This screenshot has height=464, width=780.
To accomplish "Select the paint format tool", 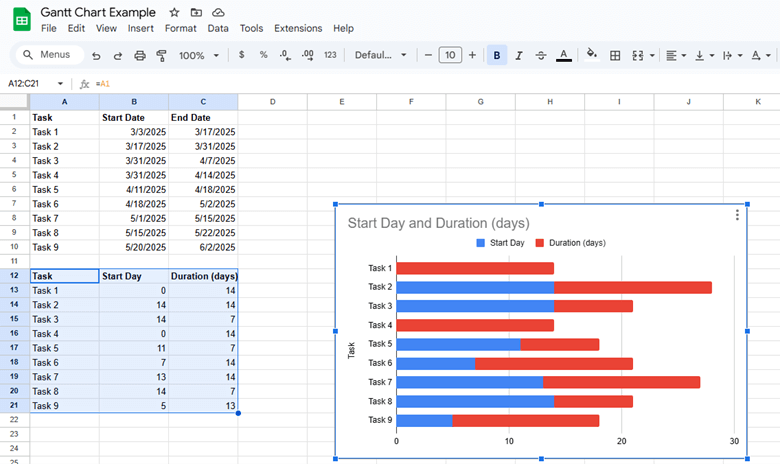I will [x=162, y=55].
